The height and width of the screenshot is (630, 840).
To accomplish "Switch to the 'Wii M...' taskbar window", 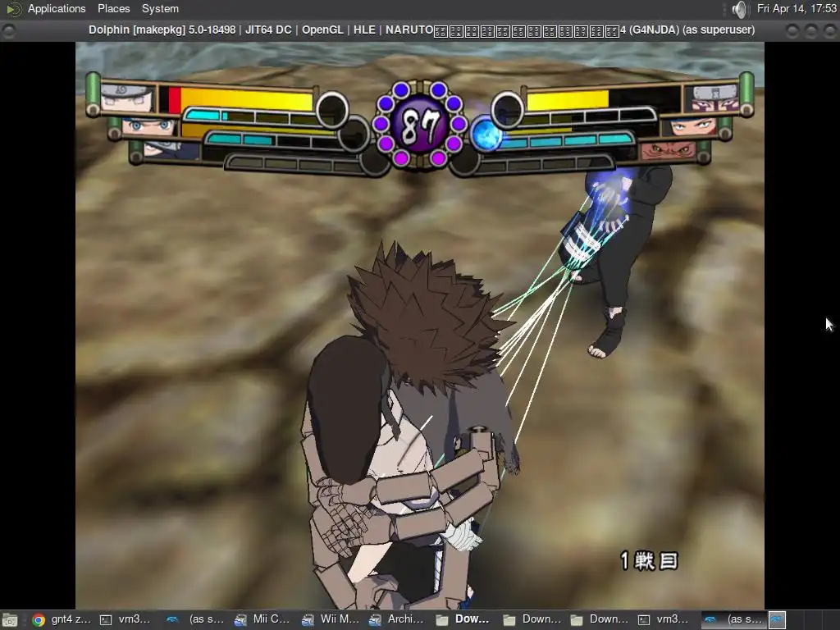I will (330, 619).
